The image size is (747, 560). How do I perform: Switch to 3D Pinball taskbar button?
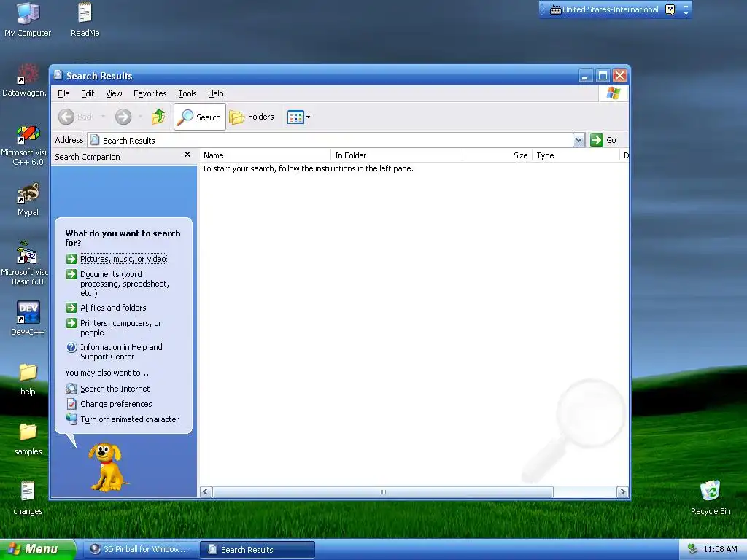141,549
